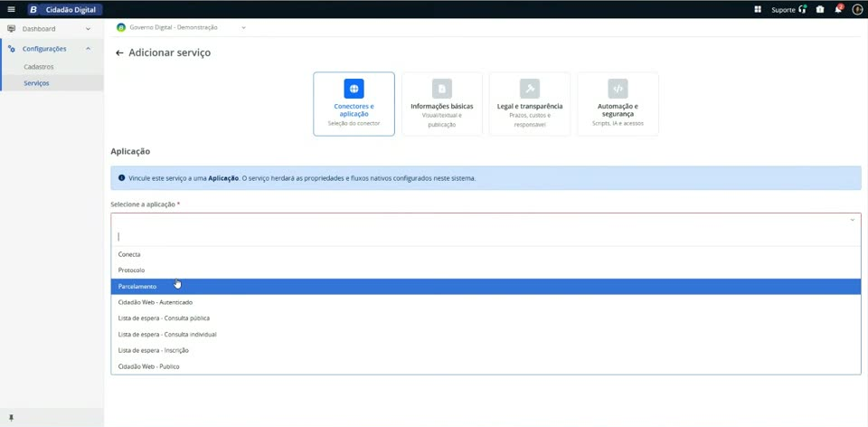Click the Governo Digital entity logo
The image size is (868, 427).
tap(120, 28)
